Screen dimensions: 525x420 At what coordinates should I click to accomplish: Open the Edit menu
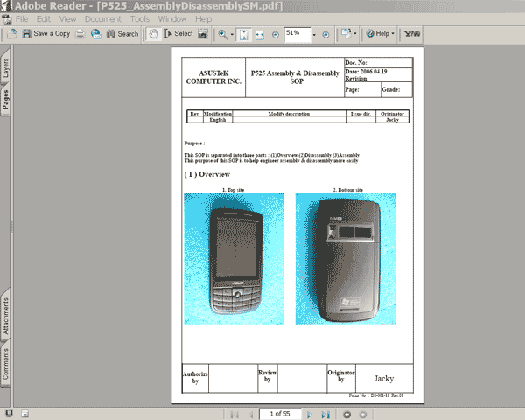click(44, 19)
